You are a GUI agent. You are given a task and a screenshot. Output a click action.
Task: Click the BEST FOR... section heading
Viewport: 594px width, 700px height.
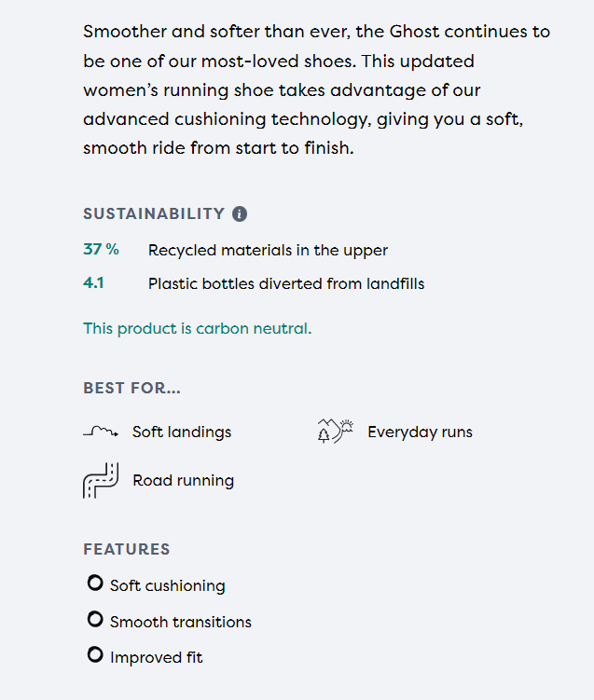pos(131,388)
